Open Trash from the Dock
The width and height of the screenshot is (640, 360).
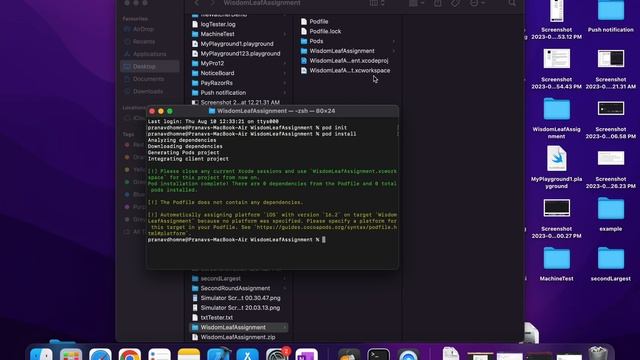click(598, 353)
